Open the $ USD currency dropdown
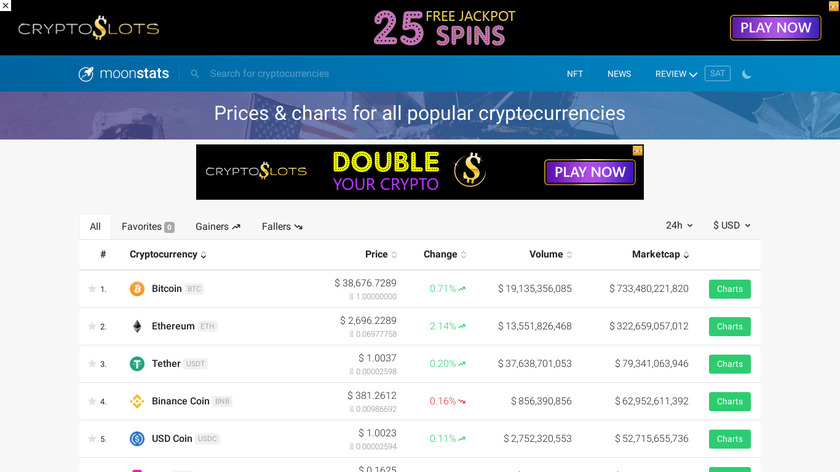The width and height of the screenshot is (840, 472). pyautogui.click(x=732, y=226)
